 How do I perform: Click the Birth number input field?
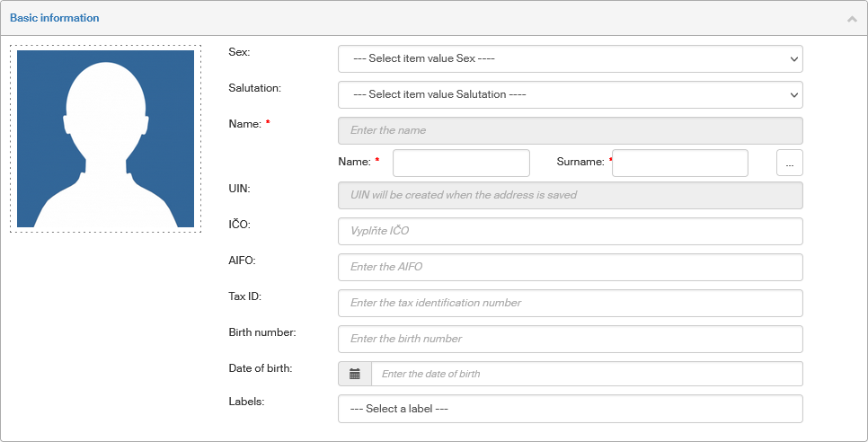pyautogui.click(x=570, y=339)
